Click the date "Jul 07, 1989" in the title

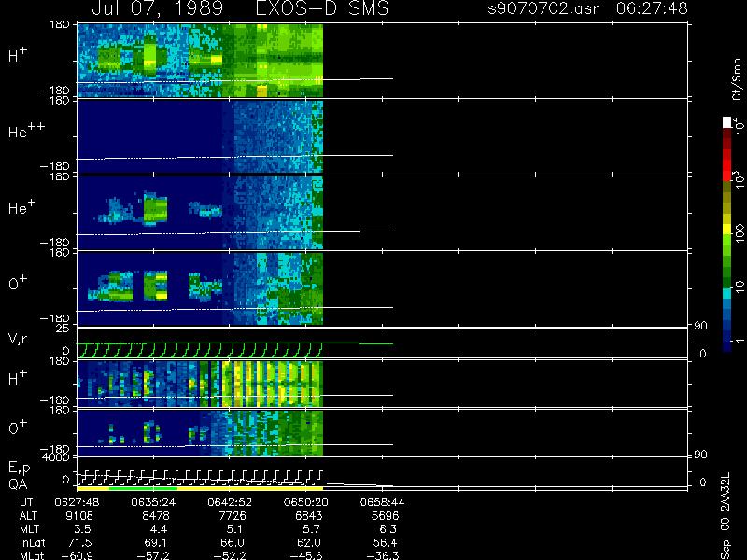pyautogui.click(x=156, y=9)
